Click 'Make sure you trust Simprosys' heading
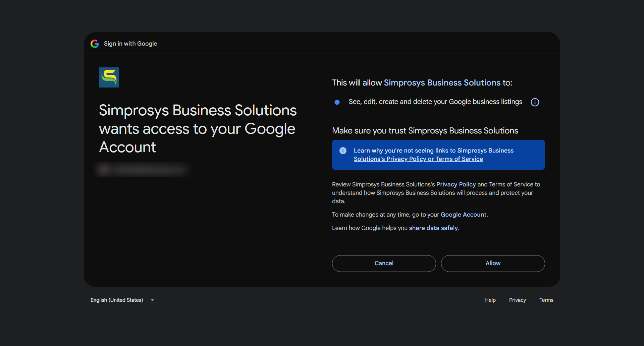Image resolution: width=644 pixels, height=346 pixels. pos(425,131)
